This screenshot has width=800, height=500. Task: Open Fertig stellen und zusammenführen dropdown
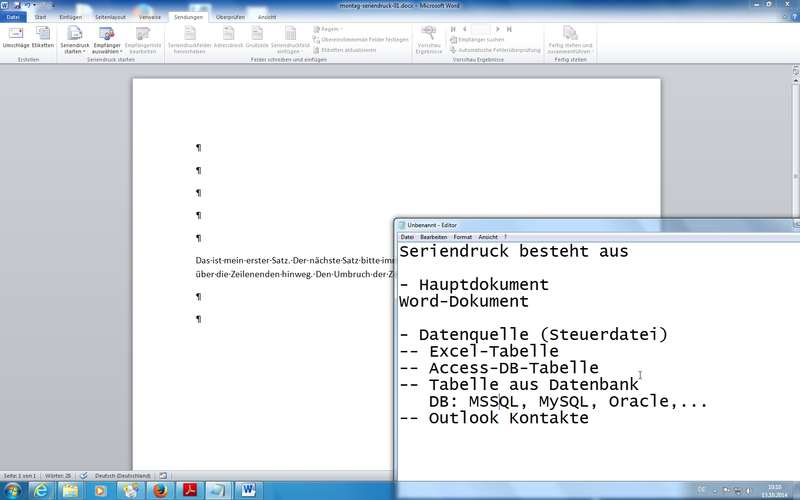click(570, 41)
